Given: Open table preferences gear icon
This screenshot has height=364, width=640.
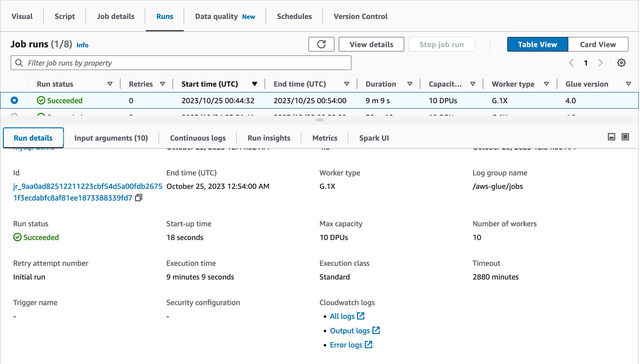Looking at the screenshot, I should pyautogui.click(x=621, y=63).
